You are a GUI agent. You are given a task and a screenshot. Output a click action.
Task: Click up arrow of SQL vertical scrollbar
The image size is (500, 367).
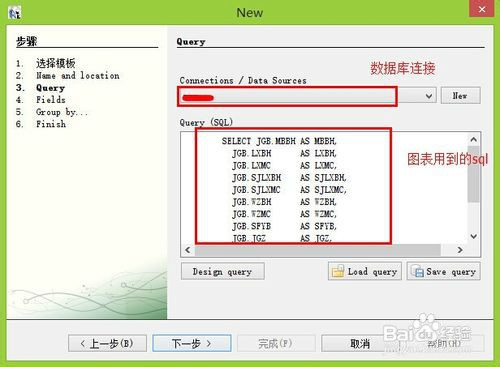(x=474, y=139)
